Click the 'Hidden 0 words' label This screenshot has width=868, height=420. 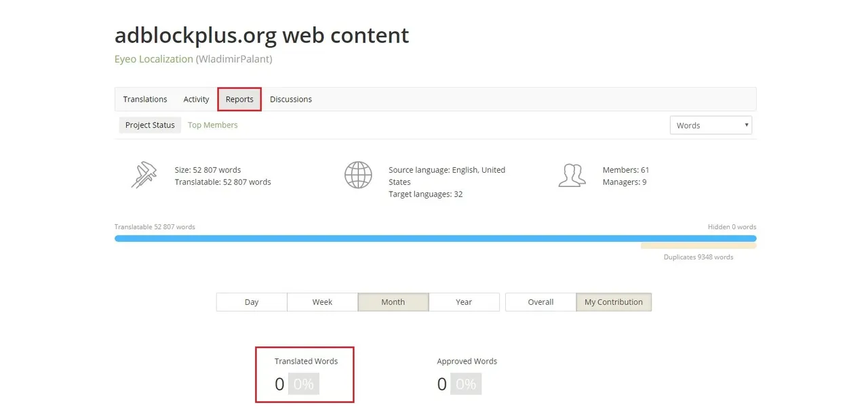(x=732, y=227)
